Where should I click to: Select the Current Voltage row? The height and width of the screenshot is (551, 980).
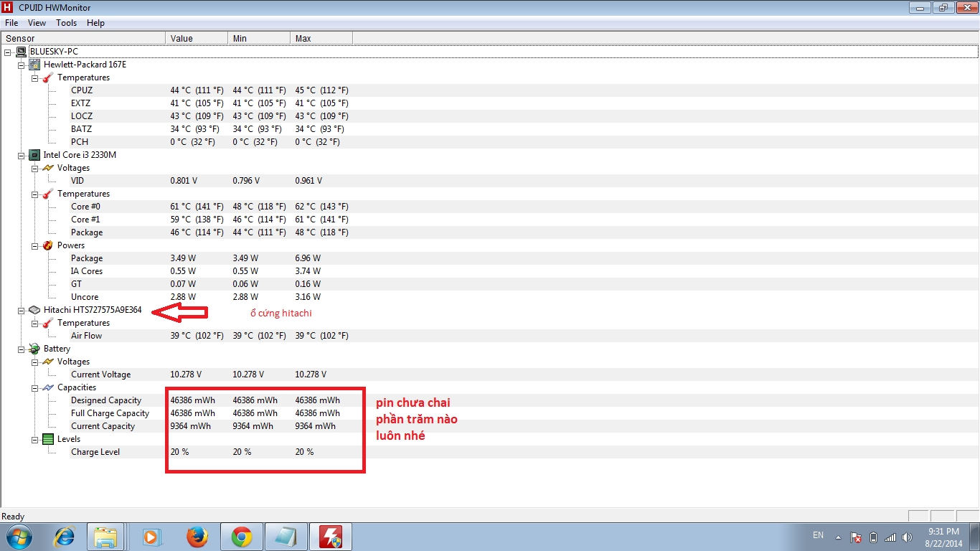pos(489,375)
